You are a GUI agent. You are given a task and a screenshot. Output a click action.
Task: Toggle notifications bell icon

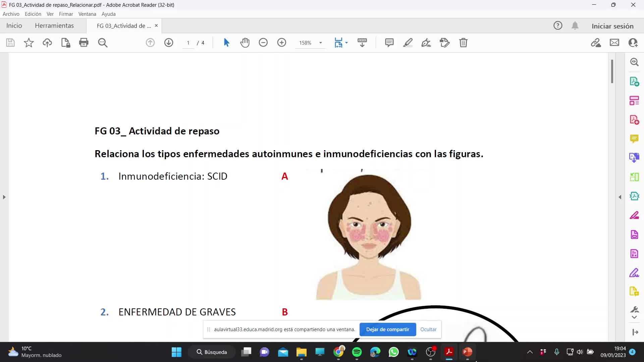click(575, 26)
